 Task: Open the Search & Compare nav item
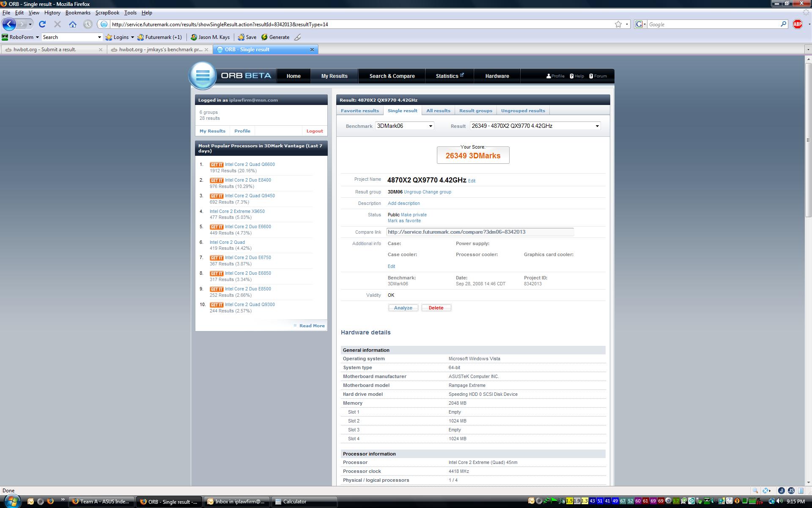[392, 76]
